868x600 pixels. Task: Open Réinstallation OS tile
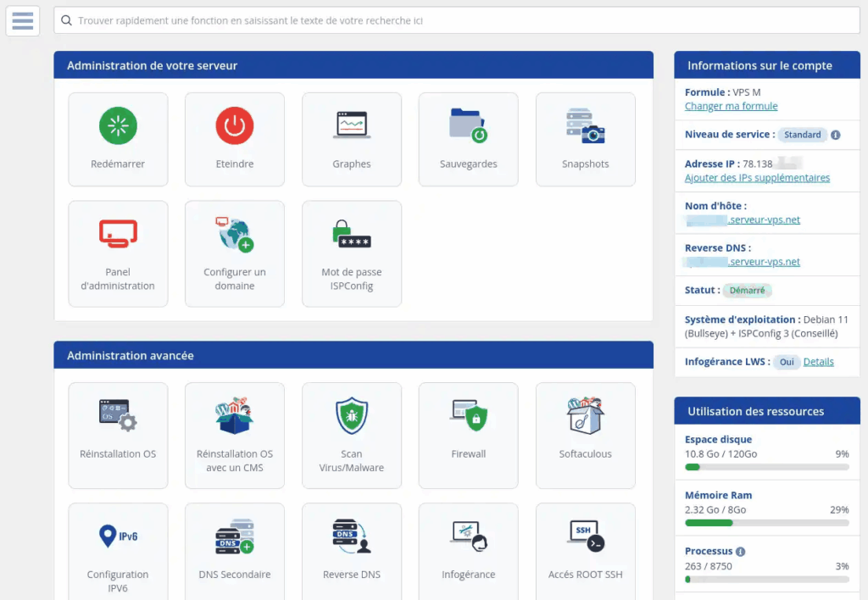tap(118, 436)
